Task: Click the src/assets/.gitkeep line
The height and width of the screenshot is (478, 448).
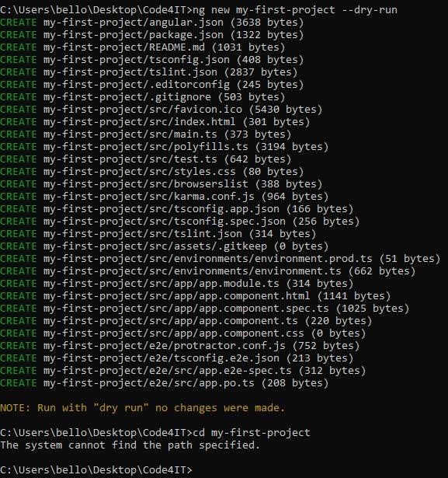Action: (164, 246)
